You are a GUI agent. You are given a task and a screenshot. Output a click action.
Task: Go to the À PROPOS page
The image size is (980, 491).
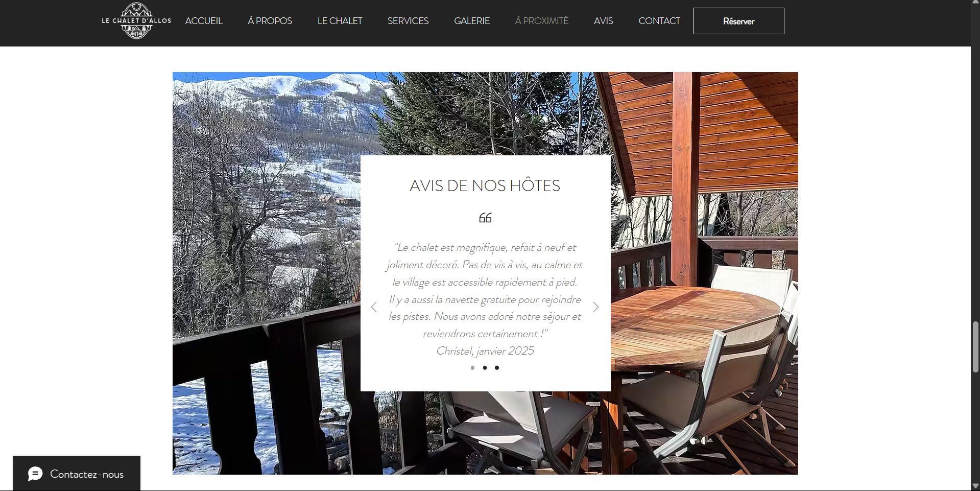(x=270, y=21)
